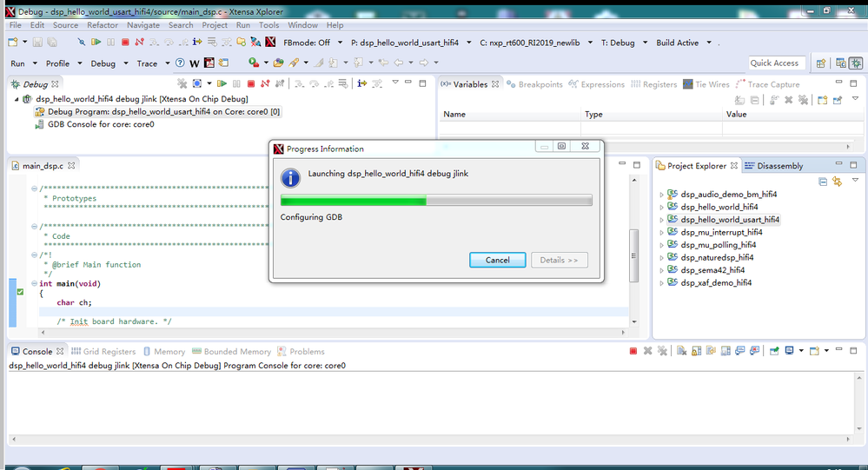
Task: Switch to the C/C++ perspective icon
Action: click(x=841, y=63)
